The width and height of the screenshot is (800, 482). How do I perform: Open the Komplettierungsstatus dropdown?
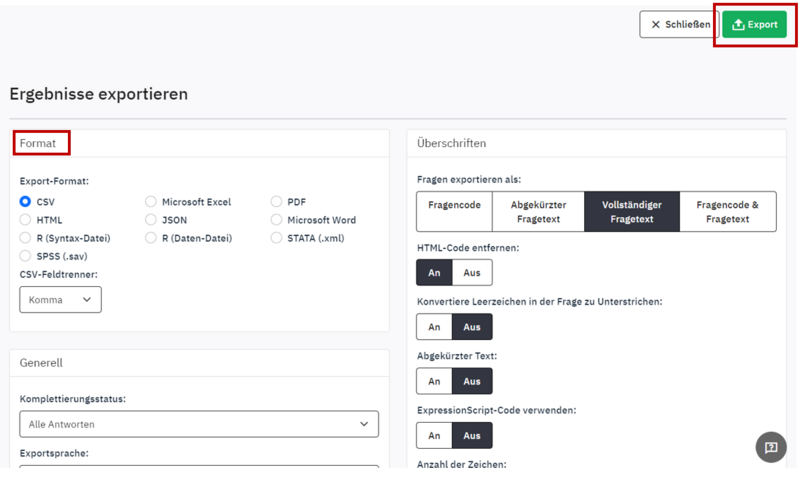199,424
